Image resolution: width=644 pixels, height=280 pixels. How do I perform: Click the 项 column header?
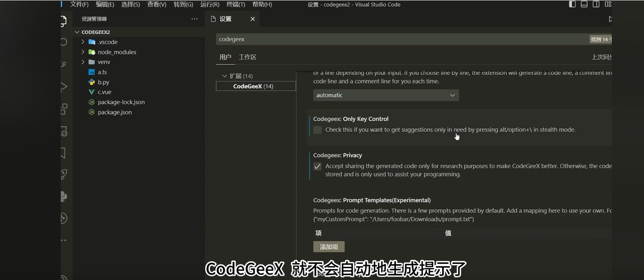point(318,233)
